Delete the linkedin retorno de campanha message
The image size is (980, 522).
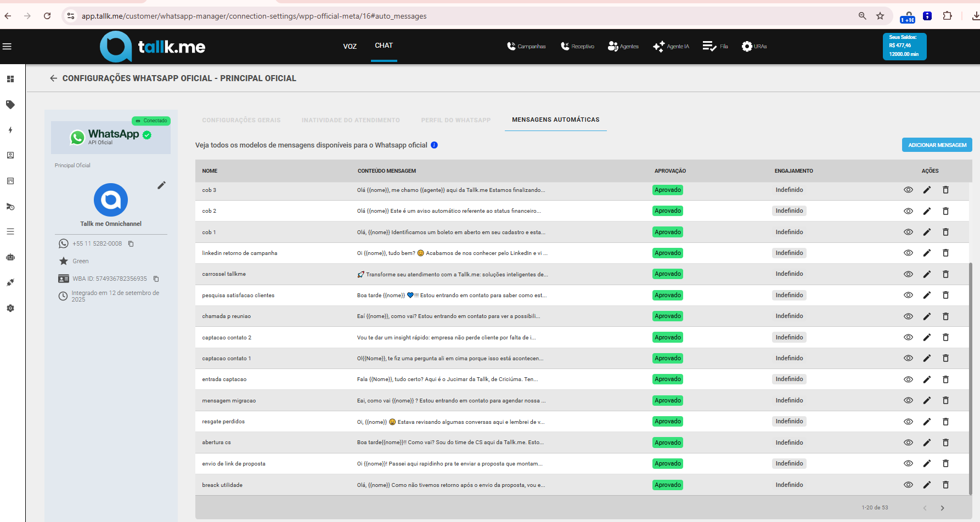click(945, 253)
